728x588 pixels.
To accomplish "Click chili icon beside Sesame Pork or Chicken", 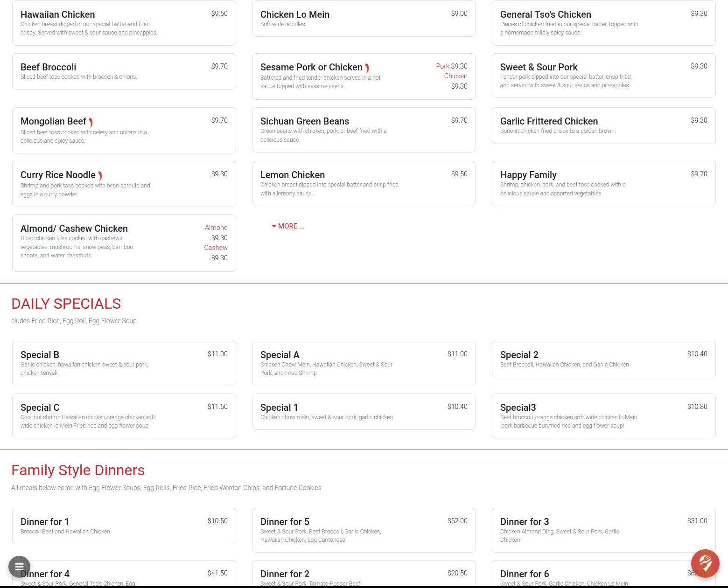I will 367,69.
